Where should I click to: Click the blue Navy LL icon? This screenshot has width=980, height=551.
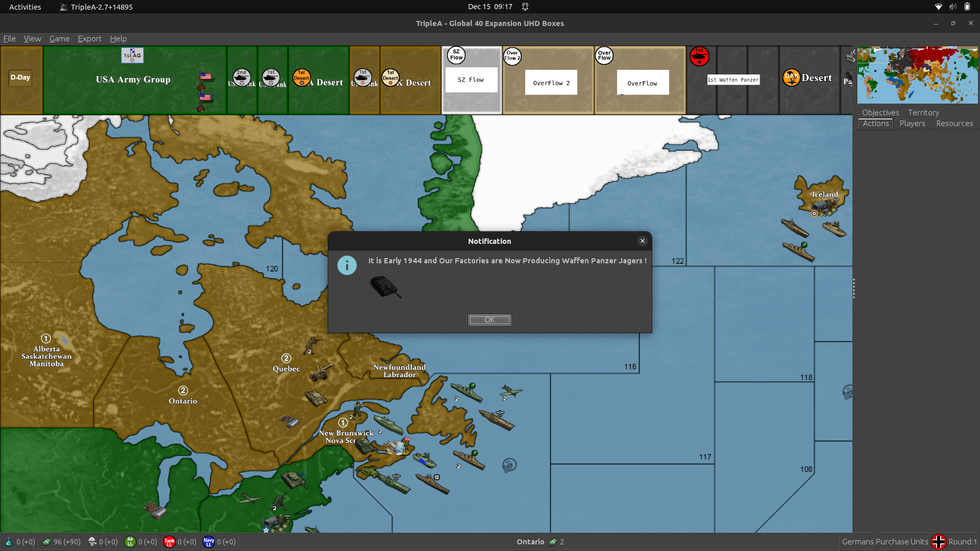(209, 542)
